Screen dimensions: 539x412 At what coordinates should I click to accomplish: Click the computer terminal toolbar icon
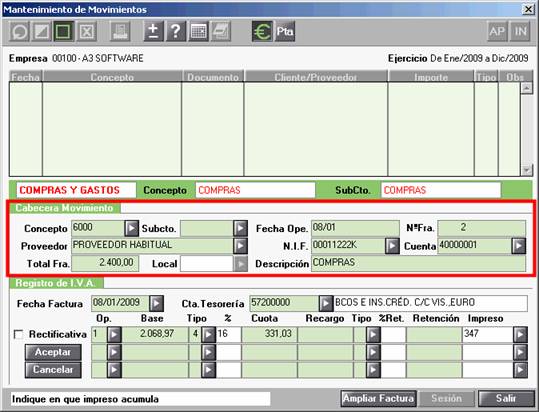tap(120, 32)
